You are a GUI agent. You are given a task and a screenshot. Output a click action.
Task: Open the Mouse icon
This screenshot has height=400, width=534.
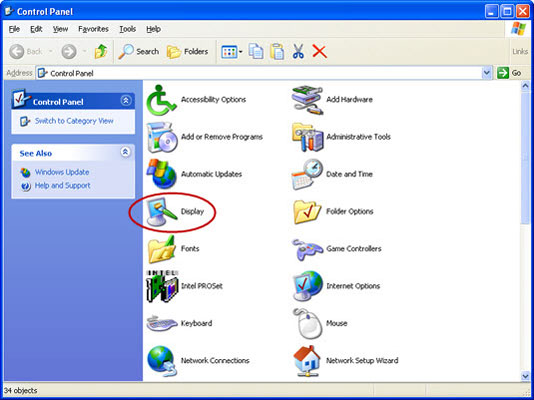(x=308, y=323)
